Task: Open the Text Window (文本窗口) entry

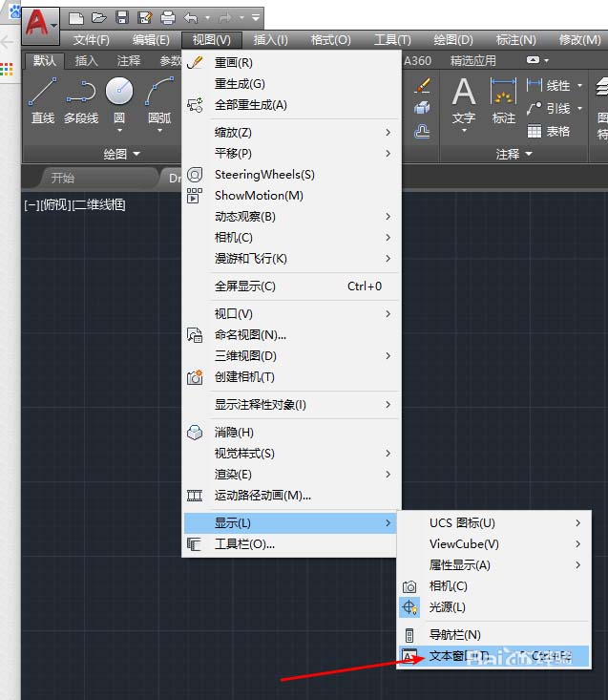Action: [493, 656]
